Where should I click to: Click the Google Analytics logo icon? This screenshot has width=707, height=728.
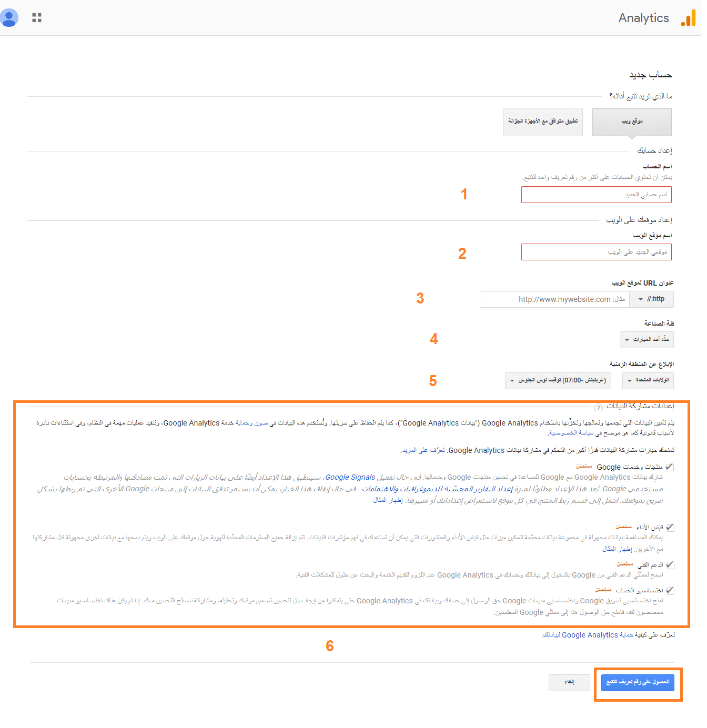(x=688, y=18)
